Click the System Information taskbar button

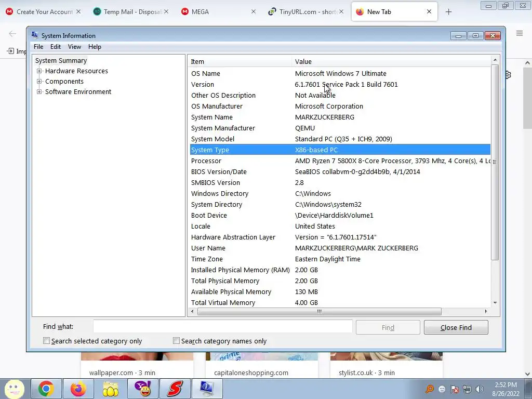[207, 389]
